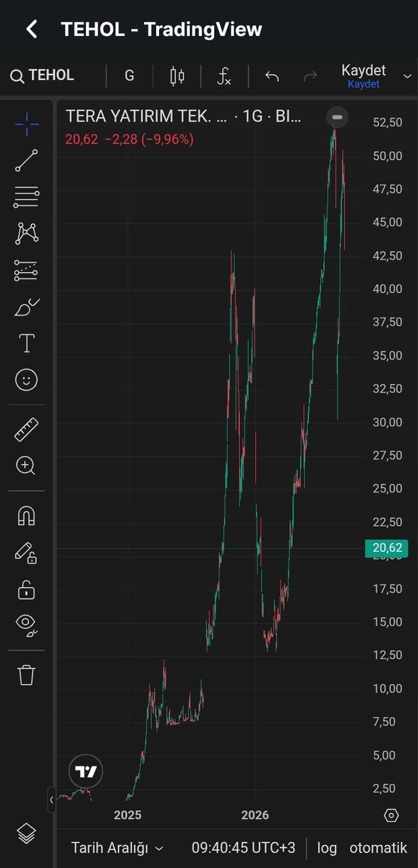
Task: Click the current price label 20,62
Action: [x=387, y=549]
